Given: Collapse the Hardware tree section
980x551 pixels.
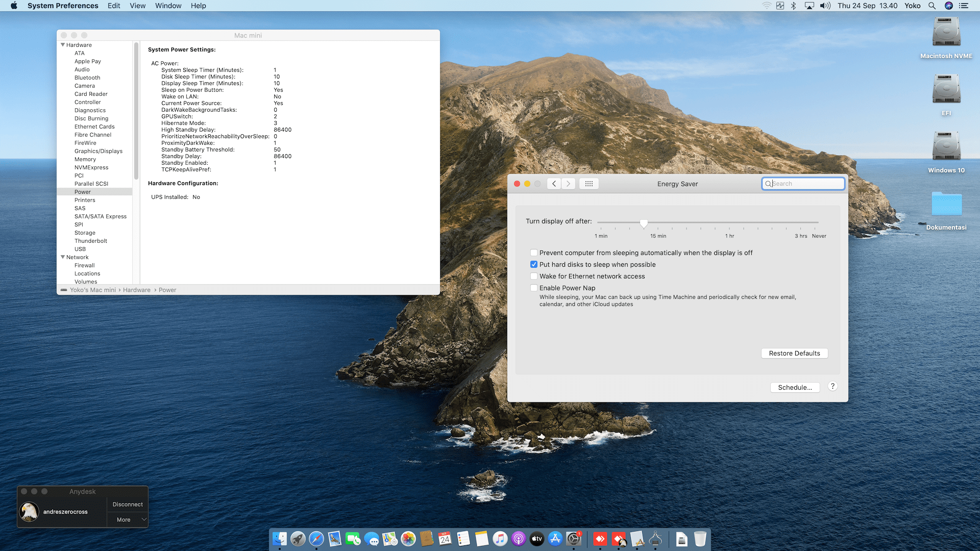Looking at the screenshot, I should pos(63,45).
